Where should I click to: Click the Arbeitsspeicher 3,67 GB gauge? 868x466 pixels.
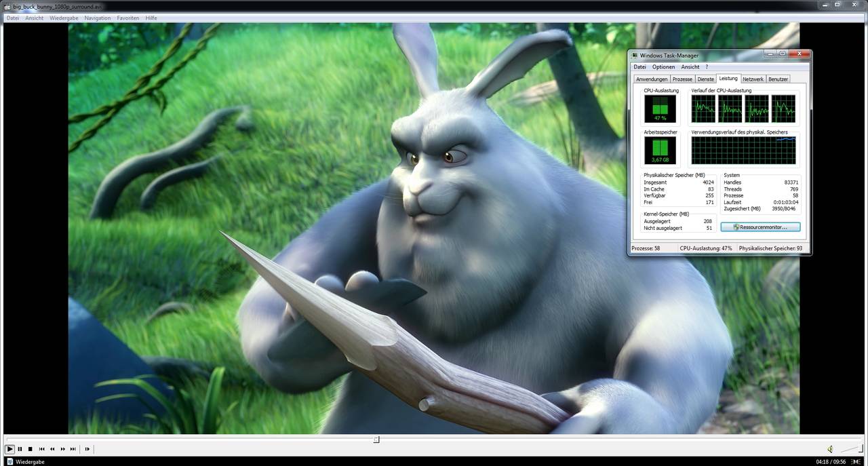click(x=660, y=151)
